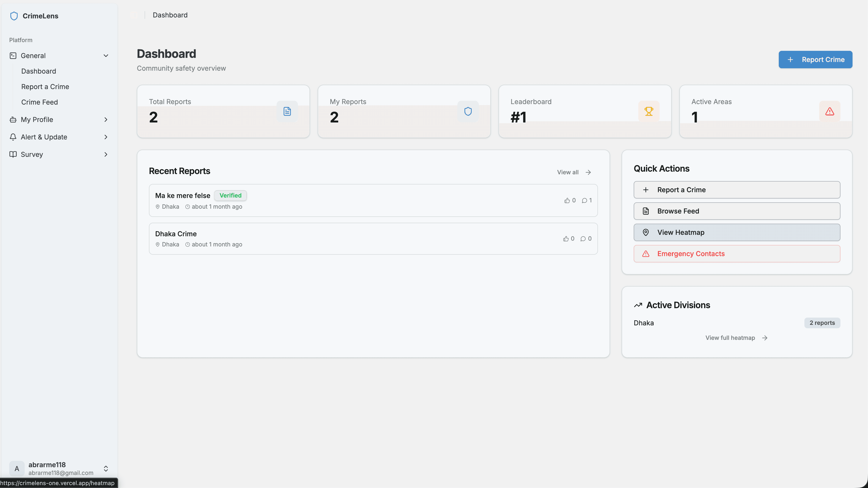Click the Total Reports document icon
This screenshot has width=868, height=488.
[x=287, y=111]
